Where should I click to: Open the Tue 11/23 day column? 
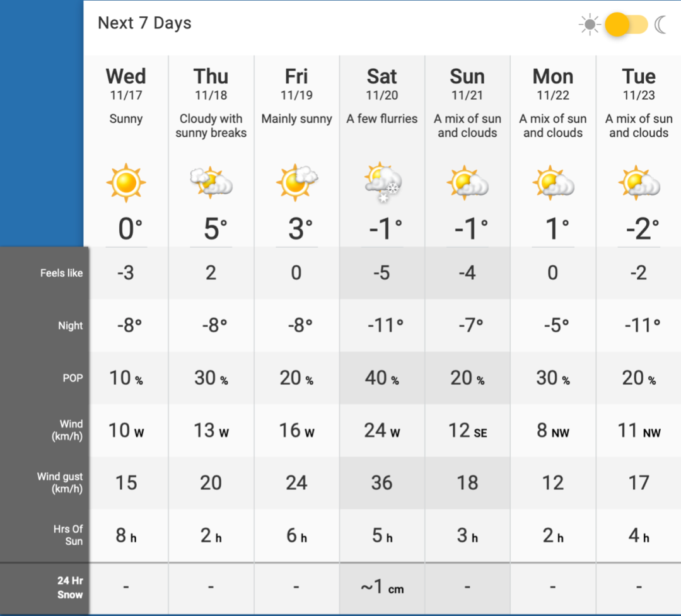pyautogui.click(x=639, y=84)
